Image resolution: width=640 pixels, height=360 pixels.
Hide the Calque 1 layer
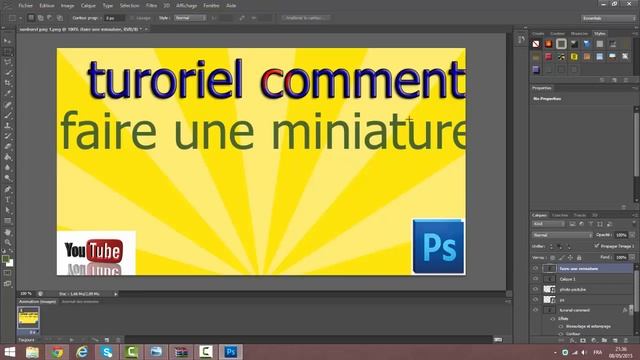(535, 279)
